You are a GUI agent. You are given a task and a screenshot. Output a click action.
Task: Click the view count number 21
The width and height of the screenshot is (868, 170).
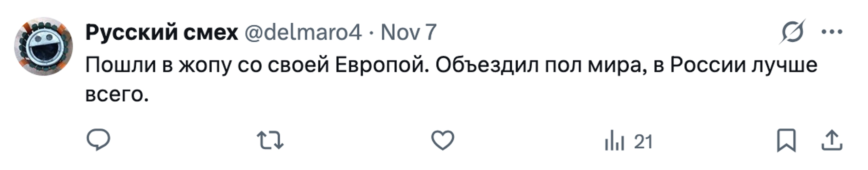point(643,142)
